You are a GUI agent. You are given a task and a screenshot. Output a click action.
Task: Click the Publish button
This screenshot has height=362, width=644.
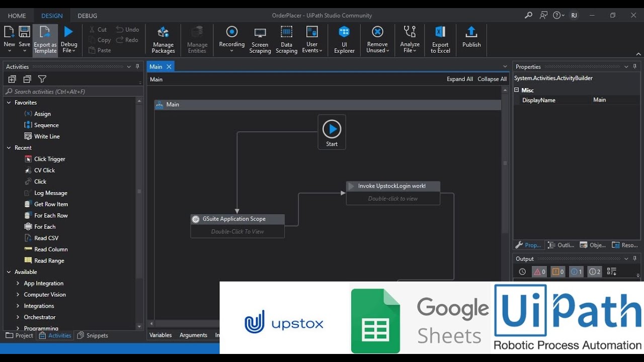471,38
